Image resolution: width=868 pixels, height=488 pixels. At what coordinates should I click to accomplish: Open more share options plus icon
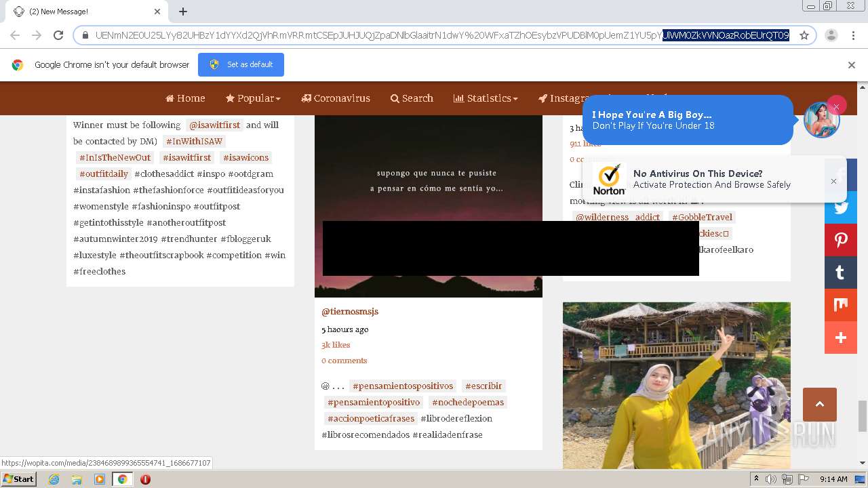point(841,338)
